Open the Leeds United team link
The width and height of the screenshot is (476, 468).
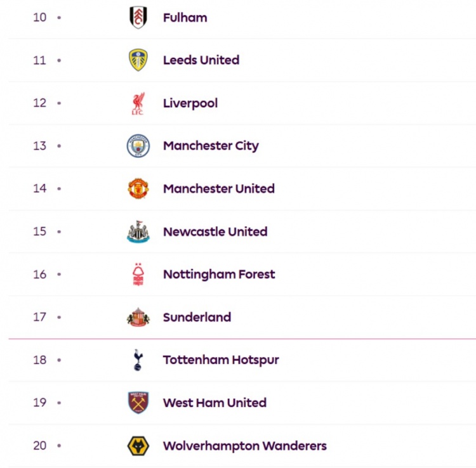click(201, 60)
